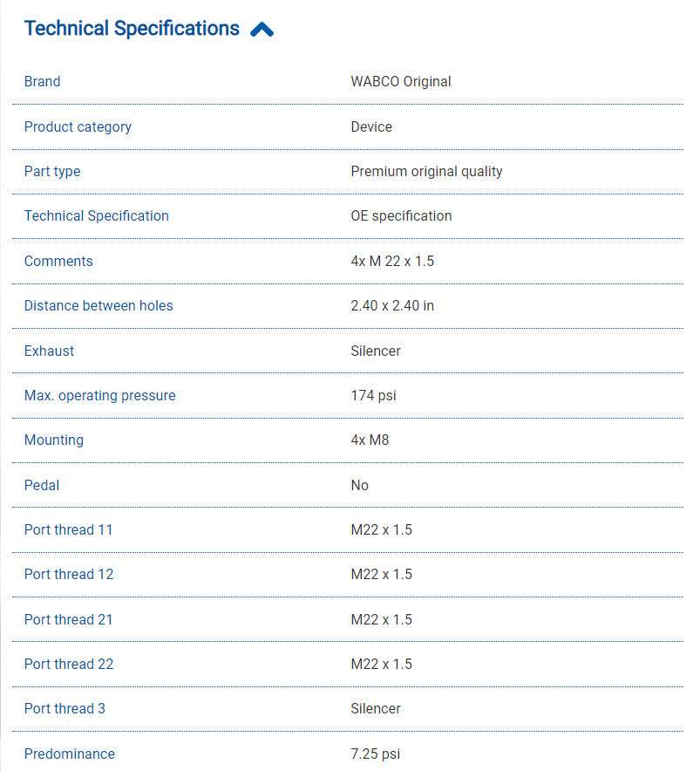700x771 pixels.
Task: Click the Premium original quality value
Action: tap(426, 172)
